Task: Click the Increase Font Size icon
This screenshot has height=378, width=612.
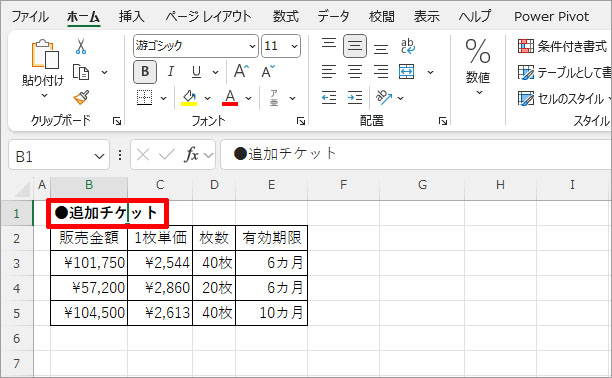Action: [x=242, y=71]
